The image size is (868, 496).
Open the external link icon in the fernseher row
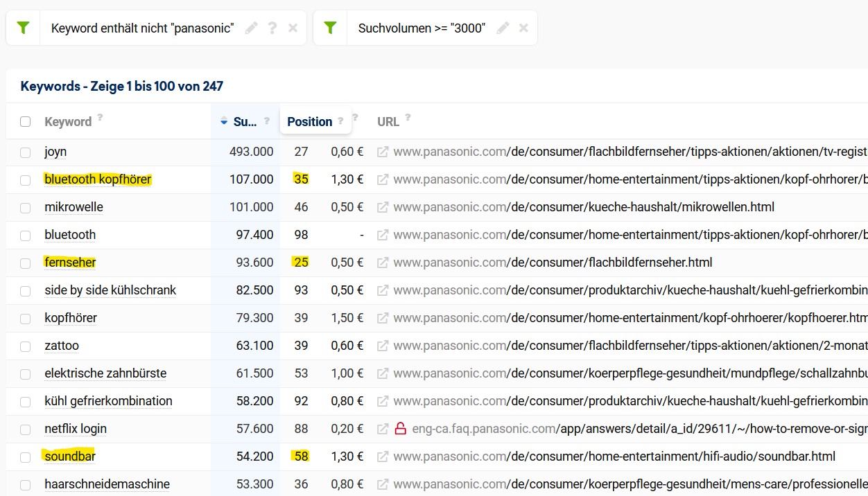(x=383, y=263)
